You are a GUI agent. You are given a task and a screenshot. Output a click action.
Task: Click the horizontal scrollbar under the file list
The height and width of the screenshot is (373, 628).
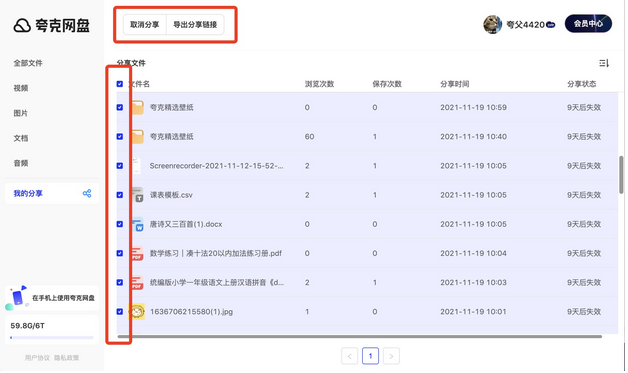pos(360,338)
